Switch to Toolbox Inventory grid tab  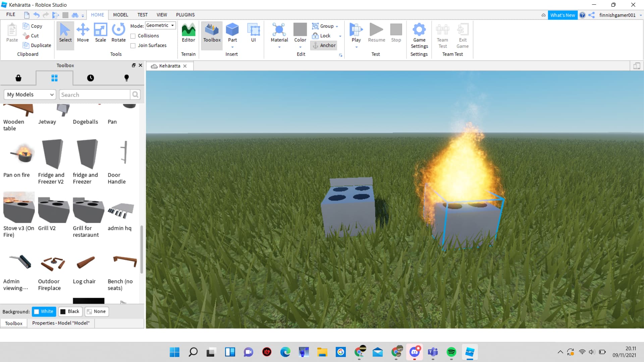pos(54,78)
